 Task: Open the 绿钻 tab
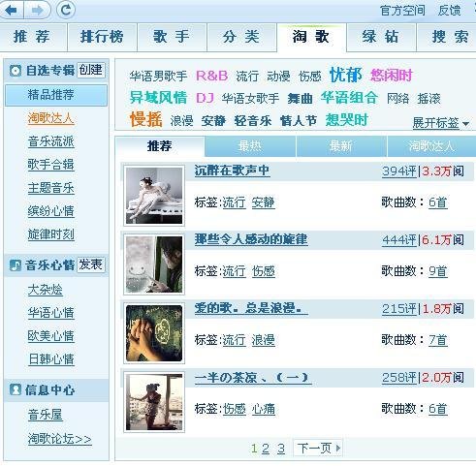381,37
